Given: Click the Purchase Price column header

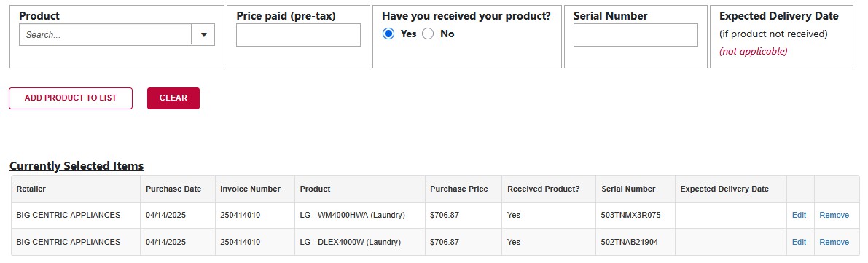Looking at the screenshot, I should [459, 189].
